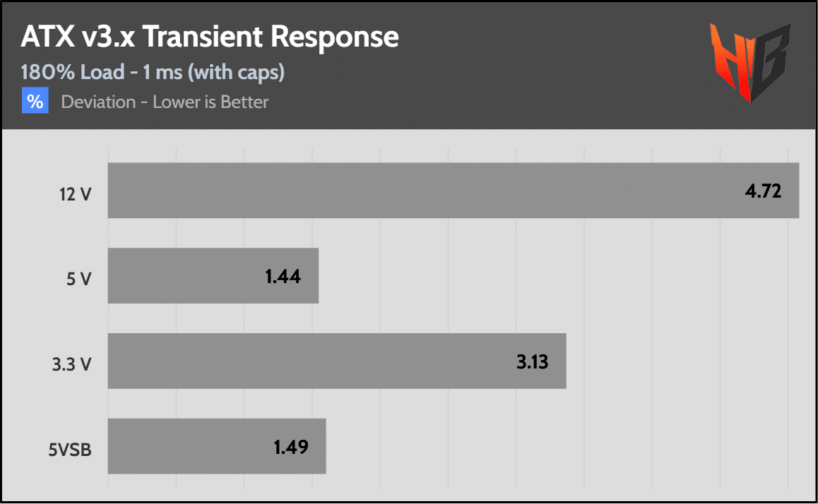
Task: Click the 1.44 value label
Action: click(x=283, y=276)
